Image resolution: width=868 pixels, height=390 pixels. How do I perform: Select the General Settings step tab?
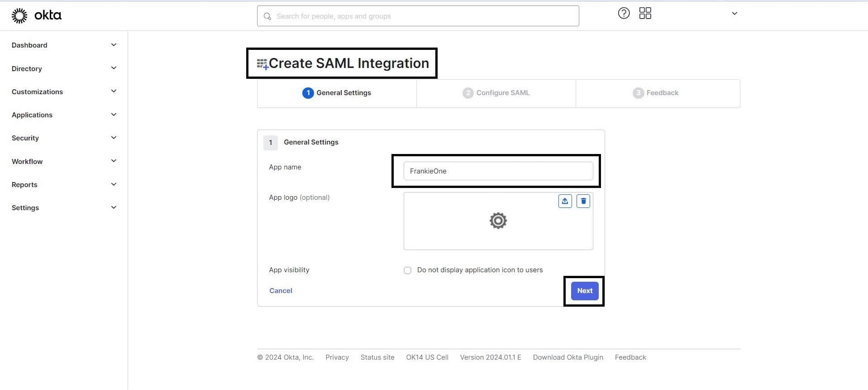click(337, 93)
